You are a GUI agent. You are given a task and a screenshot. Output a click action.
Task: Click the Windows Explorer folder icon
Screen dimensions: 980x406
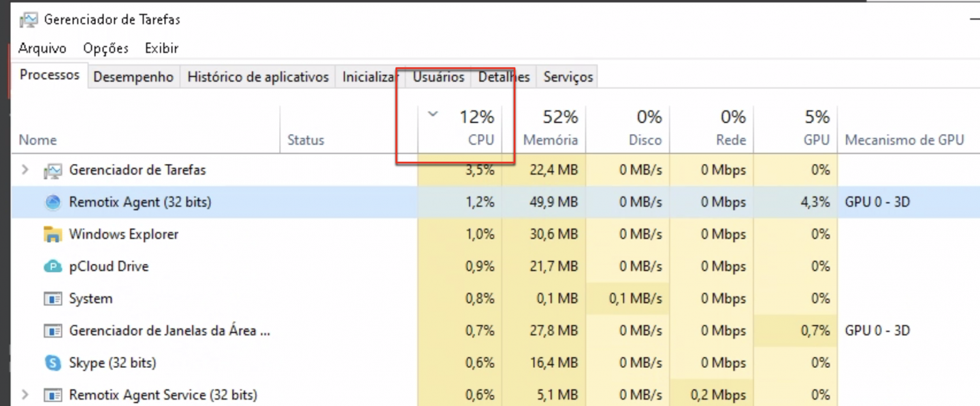click(x=52, y=235)
